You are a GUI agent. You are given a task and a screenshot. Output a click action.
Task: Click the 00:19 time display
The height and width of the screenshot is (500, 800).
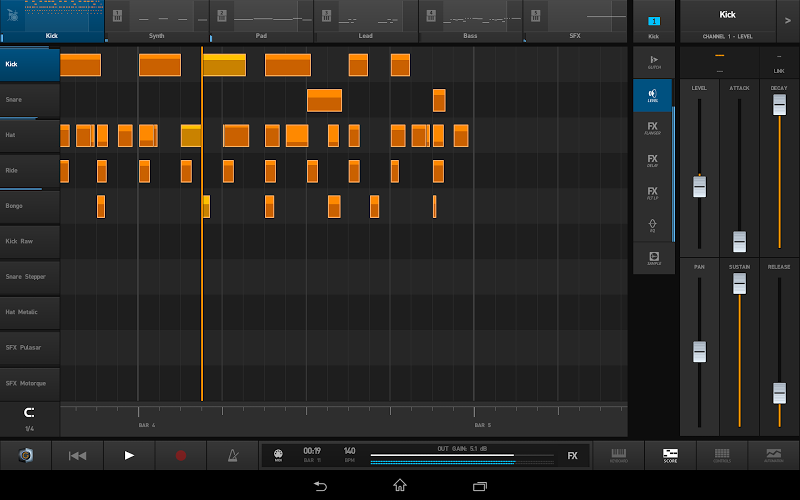coord(312,451)
